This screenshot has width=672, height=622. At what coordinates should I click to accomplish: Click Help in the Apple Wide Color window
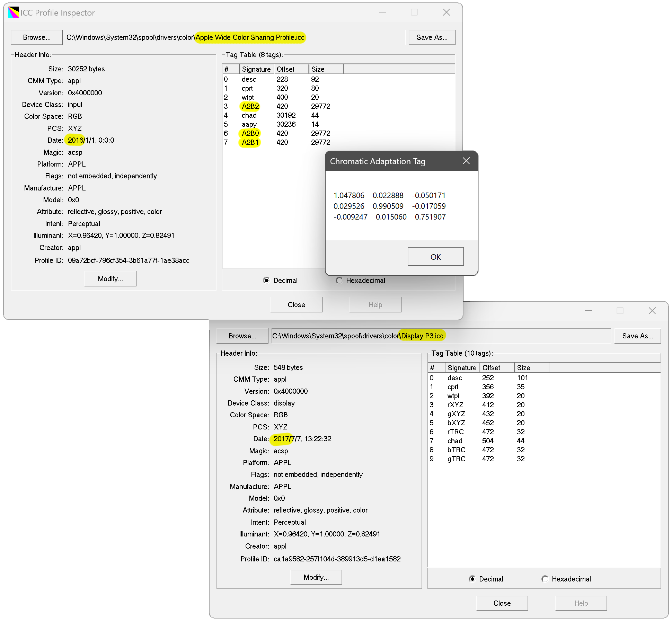(x=375, y=305)
